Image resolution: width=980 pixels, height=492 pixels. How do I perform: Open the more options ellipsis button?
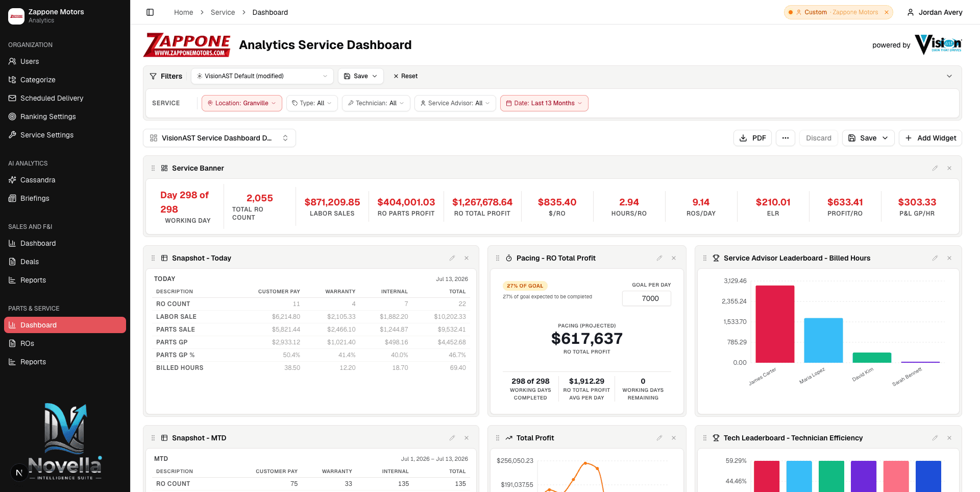pos(786,138)
